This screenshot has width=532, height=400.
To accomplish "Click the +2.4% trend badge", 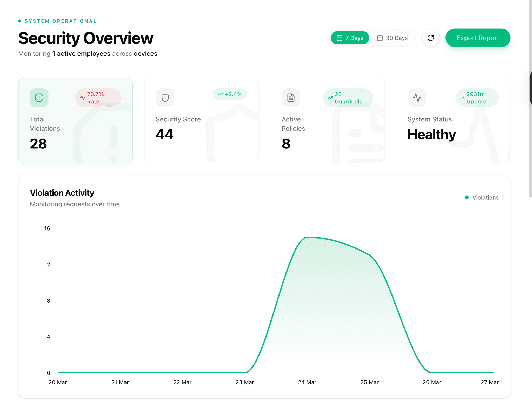I will coord(230,94).
